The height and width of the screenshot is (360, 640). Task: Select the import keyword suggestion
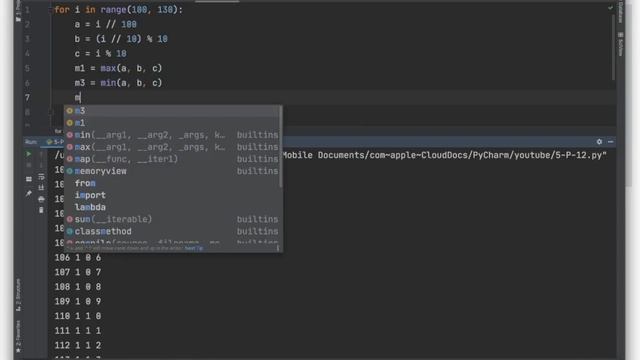173,195
